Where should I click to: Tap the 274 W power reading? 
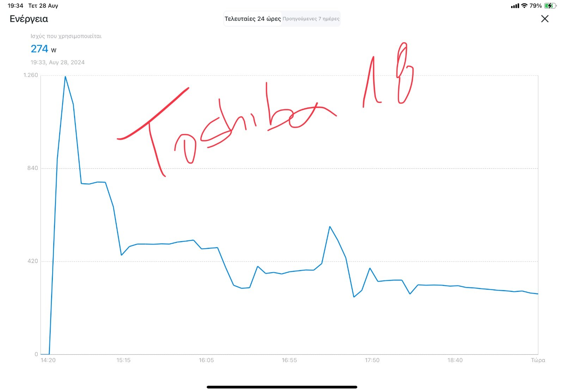(x=43, y=49)
